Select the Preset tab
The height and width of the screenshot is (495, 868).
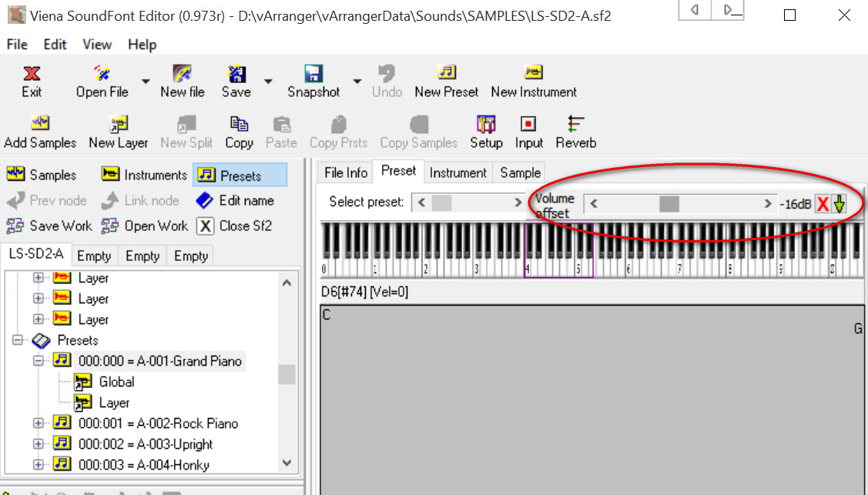(x=399, y=171)
